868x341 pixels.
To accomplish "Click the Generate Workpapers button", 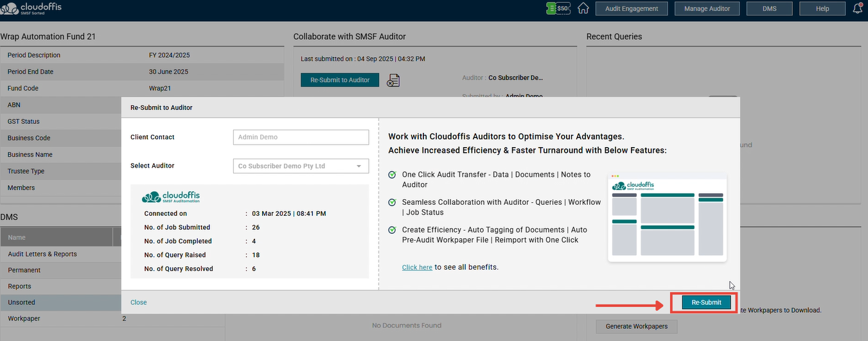I will point(636,326).
